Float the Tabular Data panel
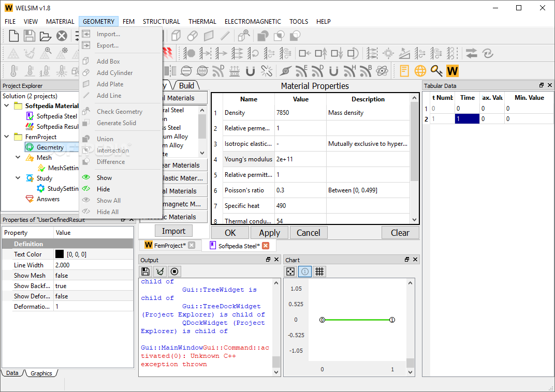555x392 pixels. click(x=541, y=85)
